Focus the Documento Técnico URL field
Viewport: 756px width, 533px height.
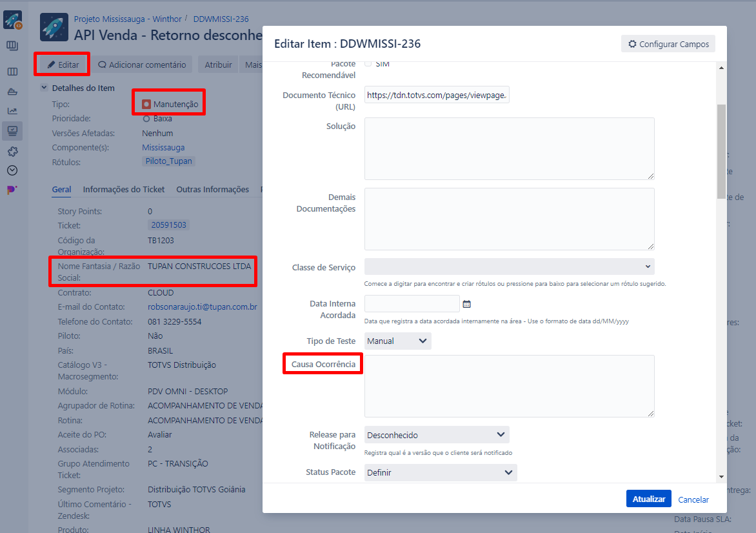(437, 95)
